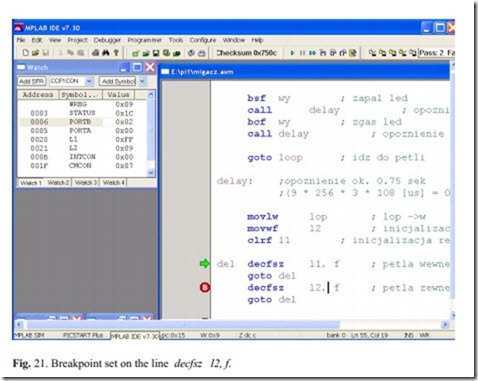Click the Halt pause icon
Screen dimensions: 478x381
click(302, 53)
